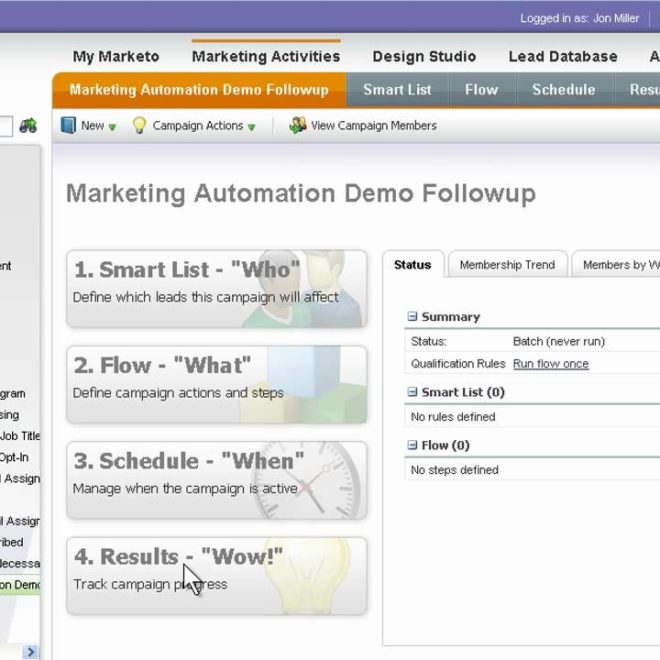Click the View Campaign Members button
Screen dimensions: 660x660
[363, 125]
